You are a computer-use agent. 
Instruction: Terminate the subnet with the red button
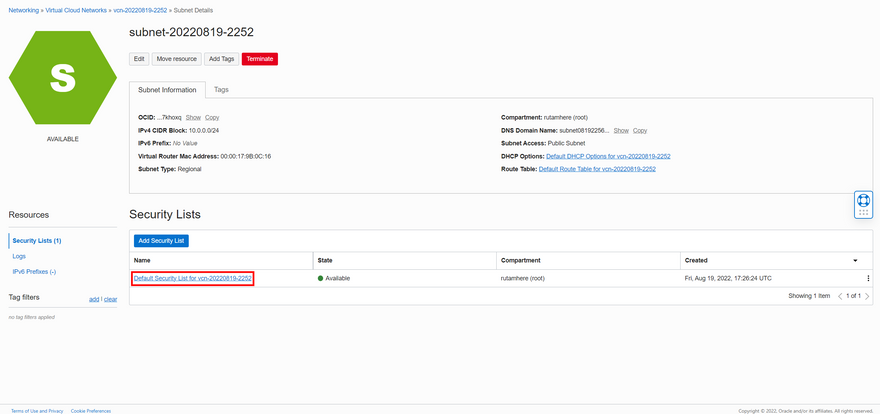tap(260, 59)
